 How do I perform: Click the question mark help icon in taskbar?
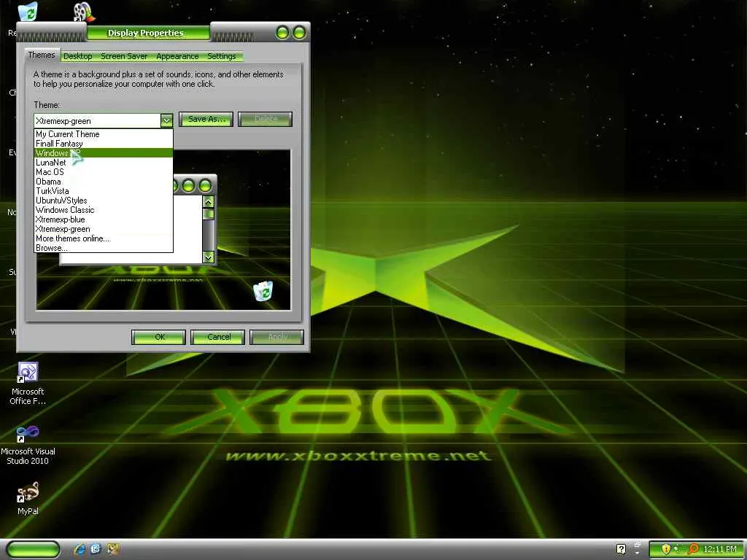[621, 549]
